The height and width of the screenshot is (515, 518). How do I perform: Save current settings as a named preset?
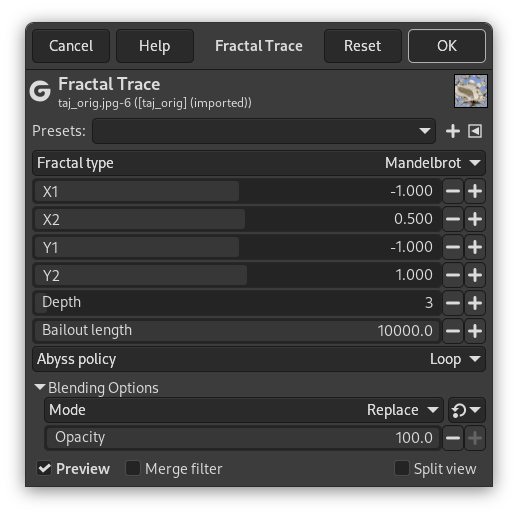[x=453, y=131]
